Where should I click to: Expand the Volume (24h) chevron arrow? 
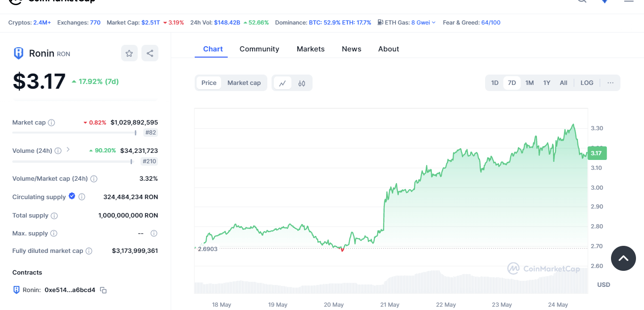coord(68,150)
